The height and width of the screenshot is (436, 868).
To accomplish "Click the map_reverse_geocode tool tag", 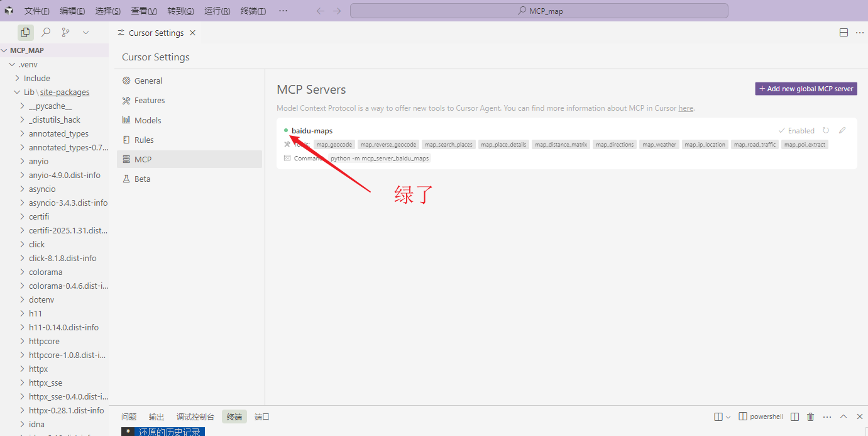I will pyautogui.click(x=388, y=145).
